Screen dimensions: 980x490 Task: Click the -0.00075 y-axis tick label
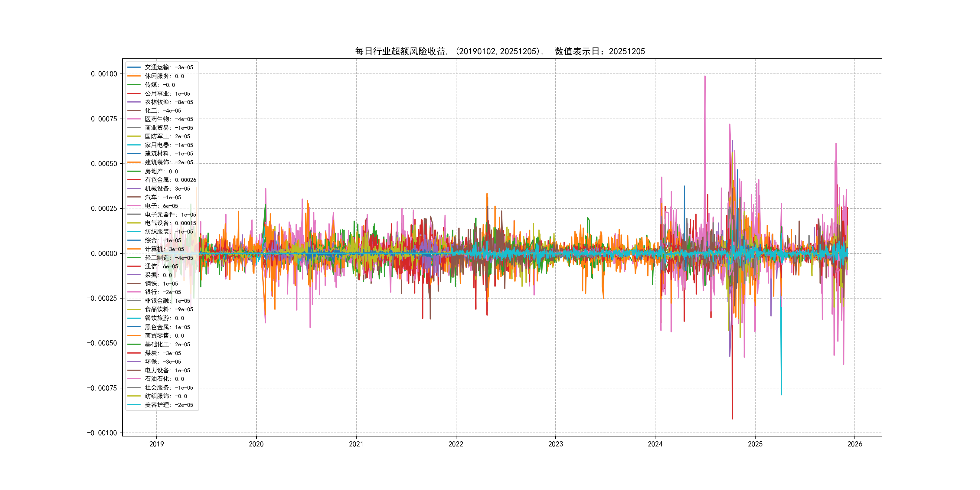(x=102, y=388)
